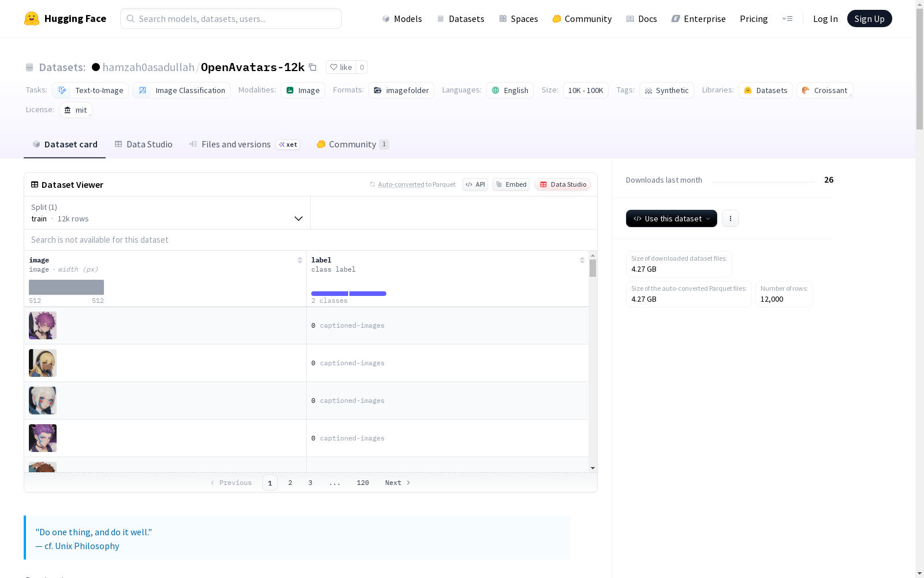The image size is (924, 578).
Task: Click the hamzah0asadullah author link
Action: pyautogui.click(x=148, y=67)
